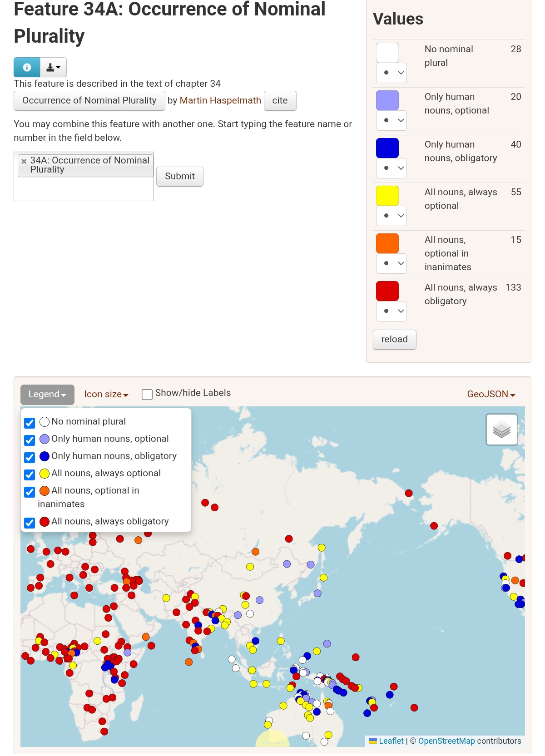Open icon dropdown for optional in inanimates value
This screenshot has width=545, height=756.
(391, 263)
